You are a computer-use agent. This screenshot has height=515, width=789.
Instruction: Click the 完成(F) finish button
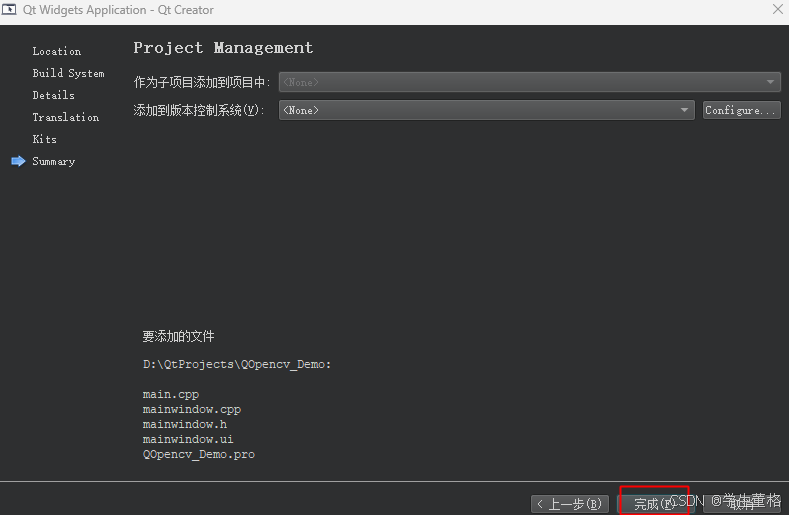pos(654,504)
